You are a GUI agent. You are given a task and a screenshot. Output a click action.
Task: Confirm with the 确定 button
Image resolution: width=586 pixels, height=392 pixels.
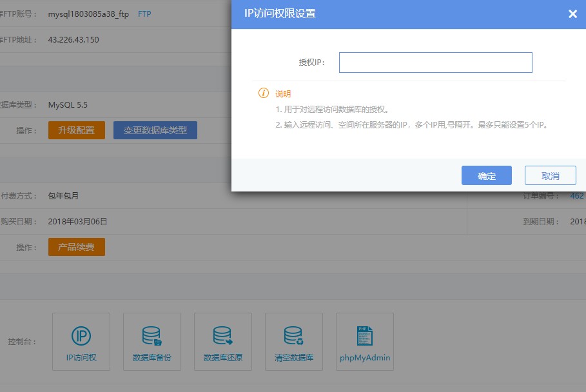point(486,176)
